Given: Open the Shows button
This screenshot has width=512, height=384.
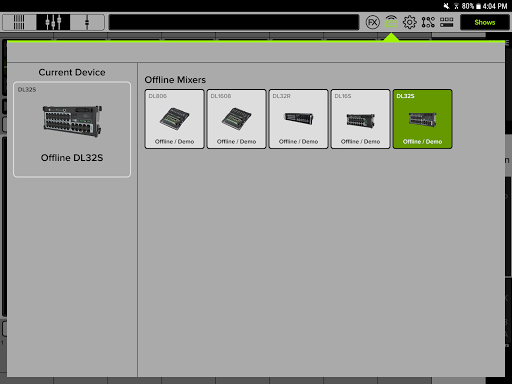Looking at the screenshot, I should pos(485,22).
